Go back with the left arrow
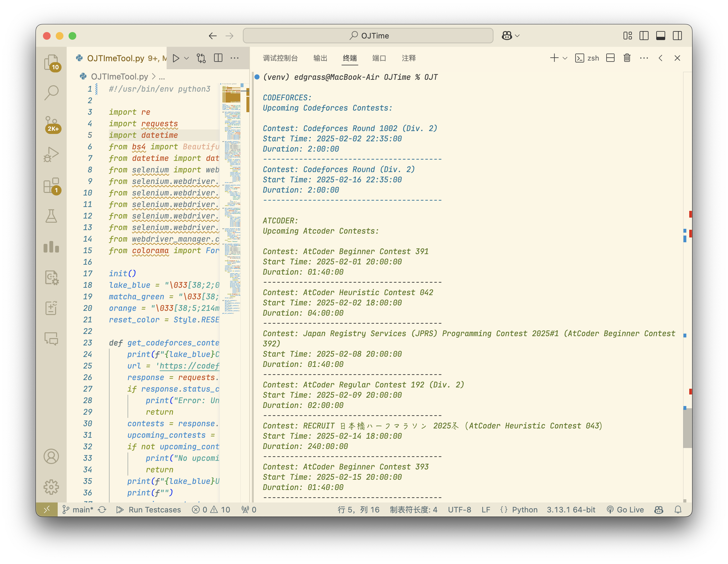This screenshot has width=728, height=564. 213,36
